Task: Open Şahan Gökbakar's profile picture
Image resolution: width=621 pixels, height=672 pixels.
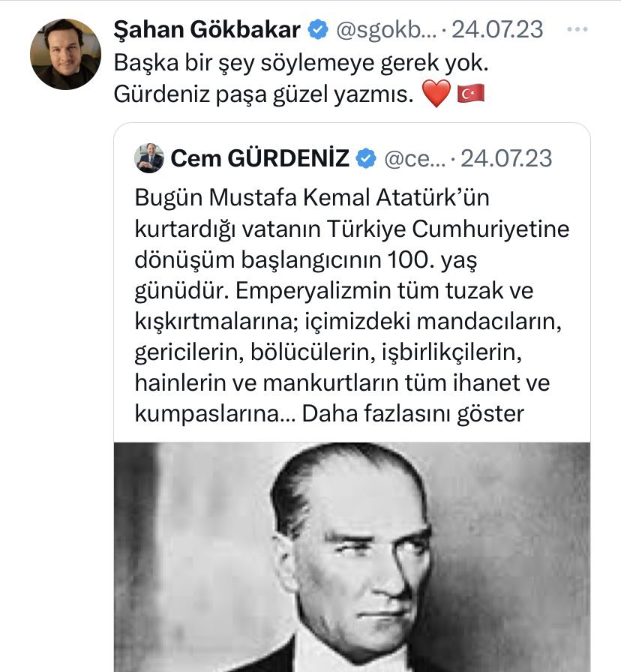Action: coord(65,54)
